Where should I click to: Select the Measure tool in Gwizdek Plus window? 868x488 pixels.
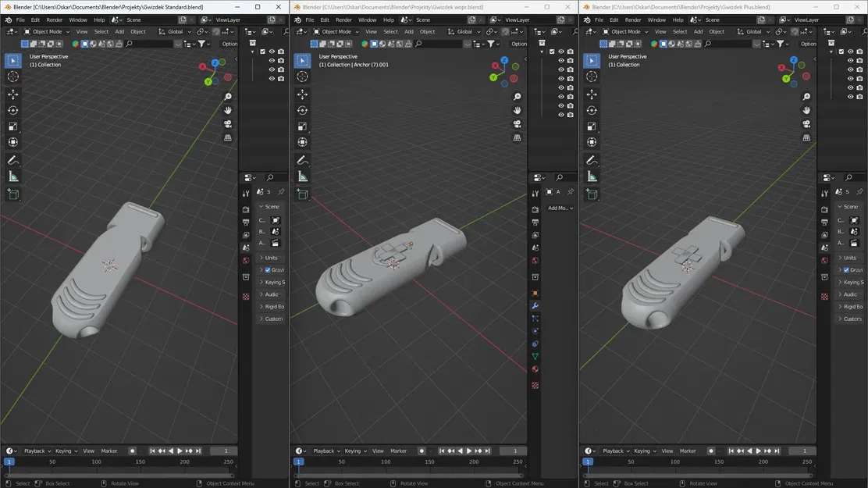[x=592, y=176]
